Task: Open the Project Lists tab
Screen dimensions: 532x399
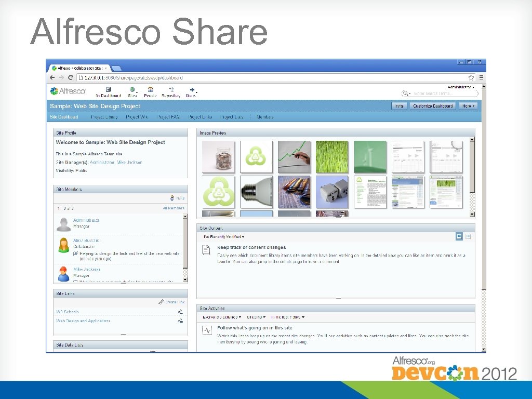Action: point(232,117)
